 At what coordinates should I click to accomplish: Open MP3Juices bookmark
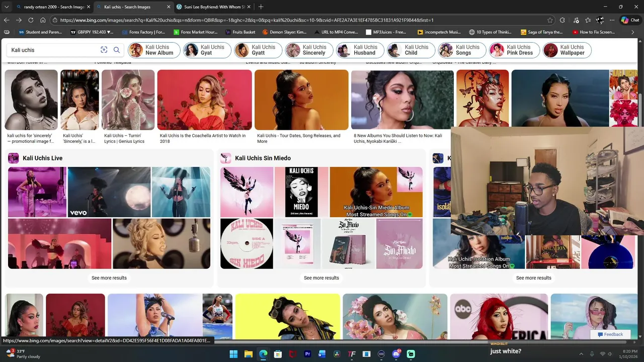coord(385,32)
